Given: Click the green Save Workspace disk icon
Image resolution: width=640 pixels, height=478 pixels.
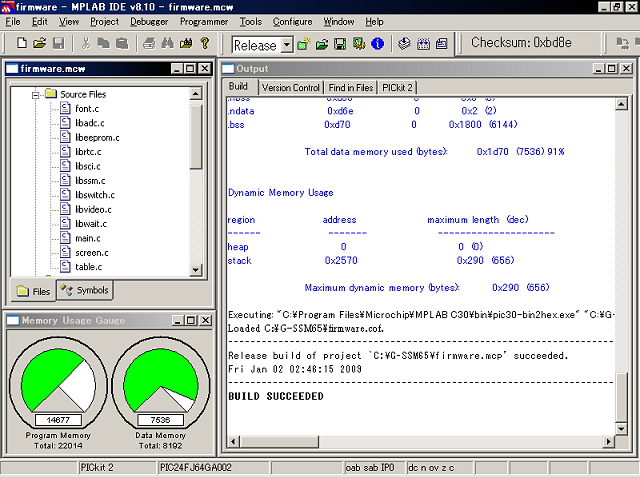Looking at the screenshot, I should 341,44.
